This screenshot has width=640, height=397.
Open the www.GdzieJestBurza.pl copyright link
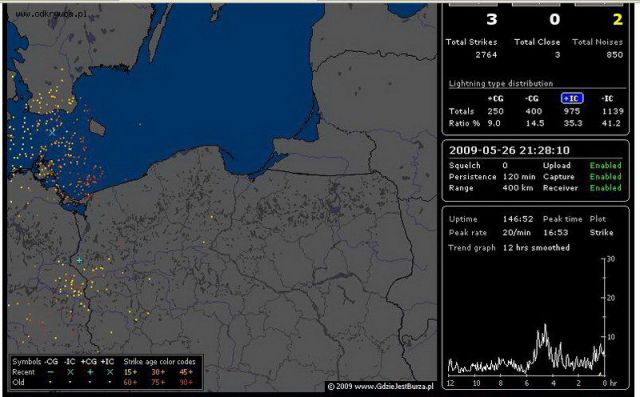coord(380,386)
